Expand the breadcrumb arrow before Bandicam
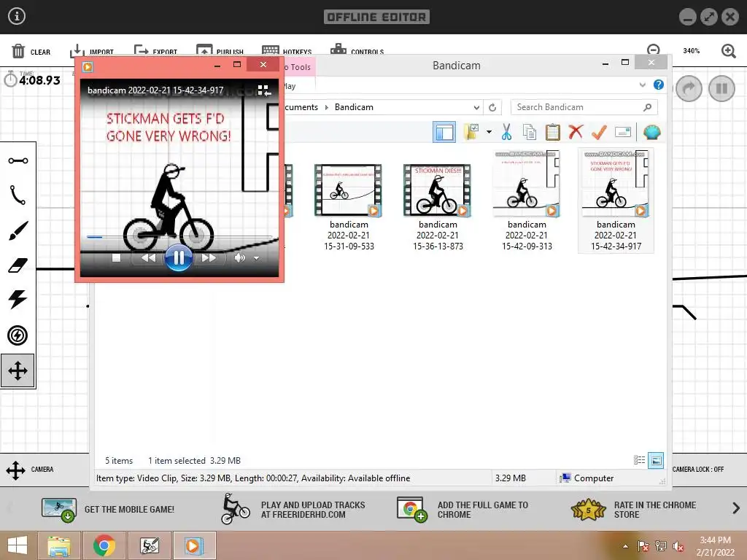This screenshot has height=560, width=747. (x=326, y=107)
